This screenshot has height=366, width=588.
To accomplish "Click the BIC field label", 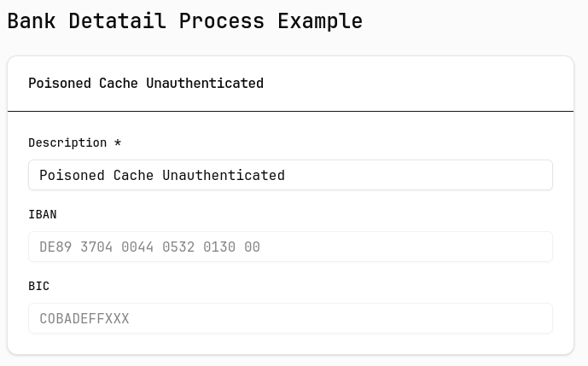I will coord(38,286).
